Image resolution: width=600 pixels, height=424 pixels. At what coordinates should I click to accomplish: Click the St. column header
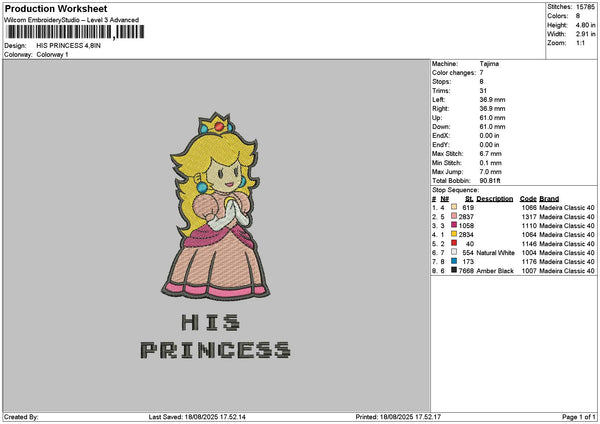tap(469, 199)
